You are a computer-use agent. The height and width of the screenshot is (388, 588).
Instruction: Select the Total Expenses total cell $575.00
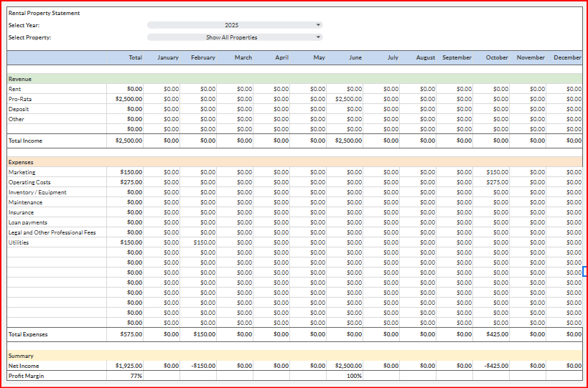(125, 334)
